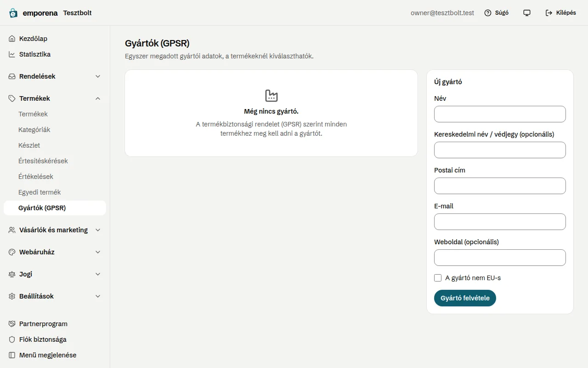This screenshot has height=368, width=588.
Task: Click the Vásárlók és marketing people icon
Action: 12,230
